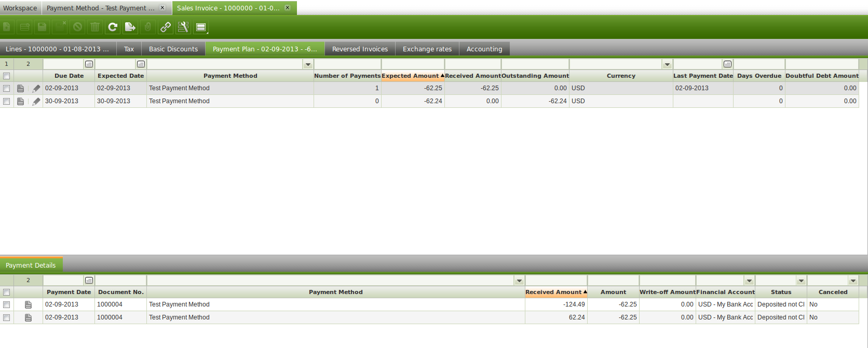Expand the Payment Method filter dropdown in Payment Plan

pos(308,64)
